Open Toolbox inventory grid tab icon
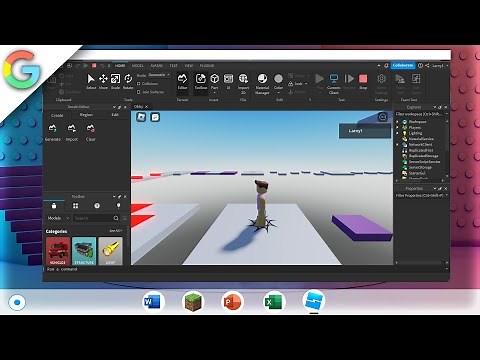480x360 pixels. pos(75,206)
